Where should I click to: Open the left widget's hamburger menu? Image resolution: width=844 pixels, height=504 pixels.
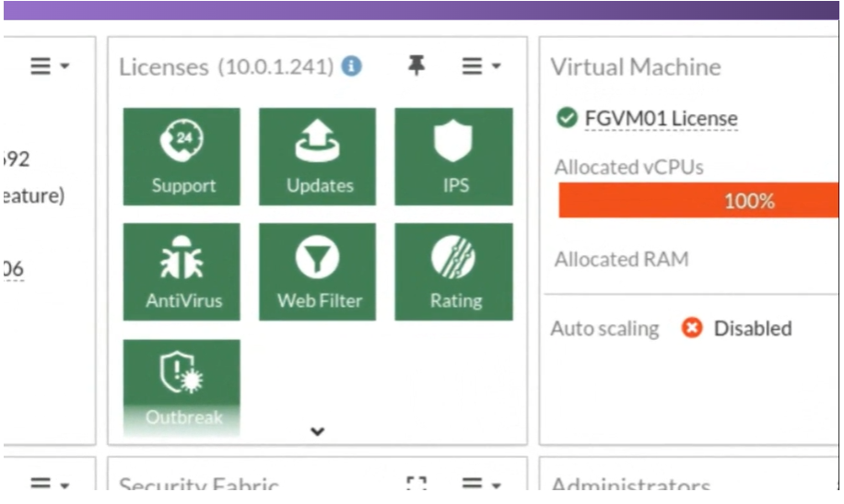50,66
